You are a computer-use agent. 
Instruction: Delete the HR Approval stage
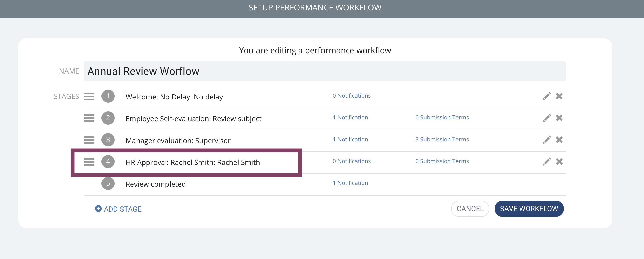(x=559, y=162)
